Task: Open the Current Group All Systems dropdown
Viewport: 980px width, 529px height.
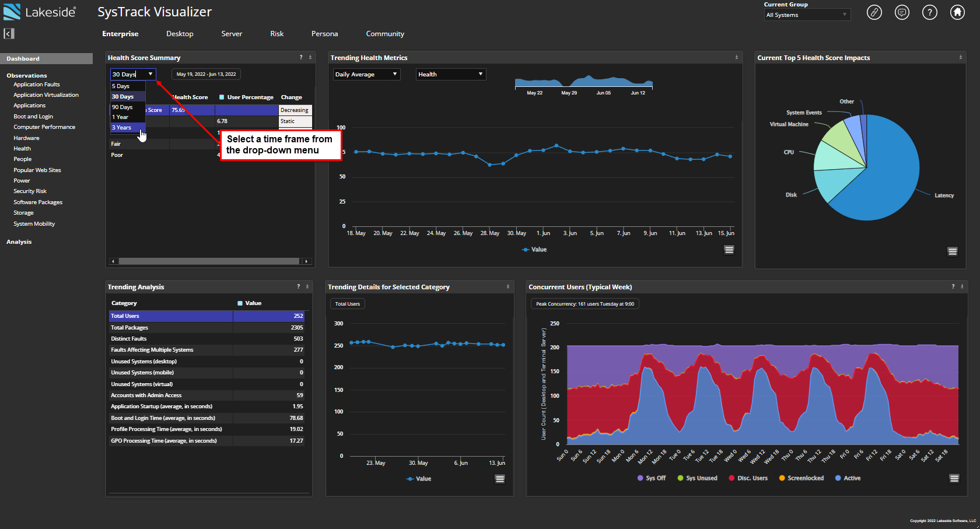Action: point(807,15)
